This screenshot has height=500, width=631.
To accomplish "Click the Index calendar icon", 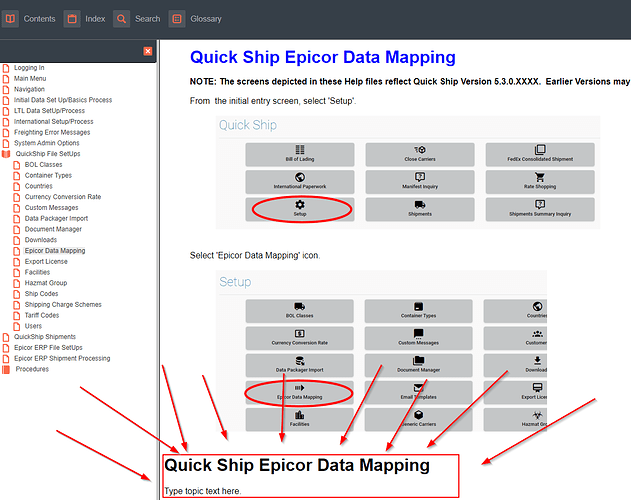I will (x=72, y=19).
